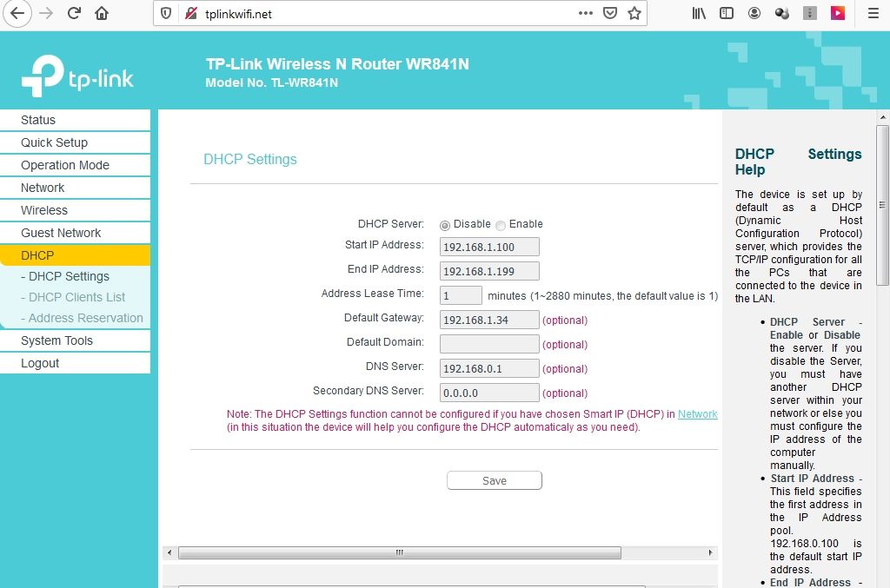Click the Model No. TL-WR841N text
This screenshot has width=890, height=588.
coord(272,83)
